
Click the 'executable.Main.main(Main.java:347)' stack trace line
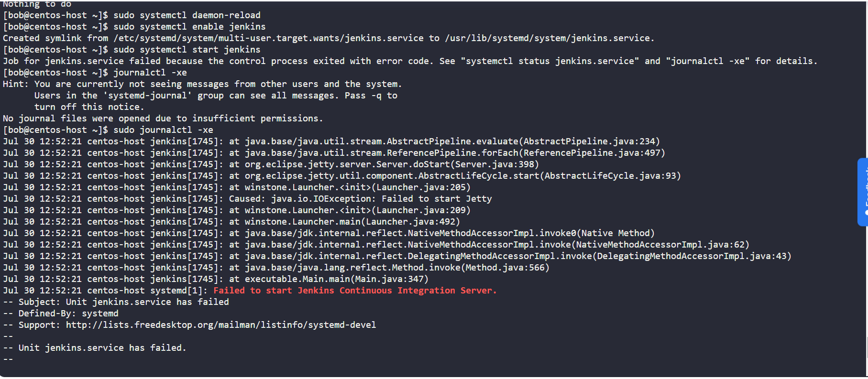coord(336,279)
